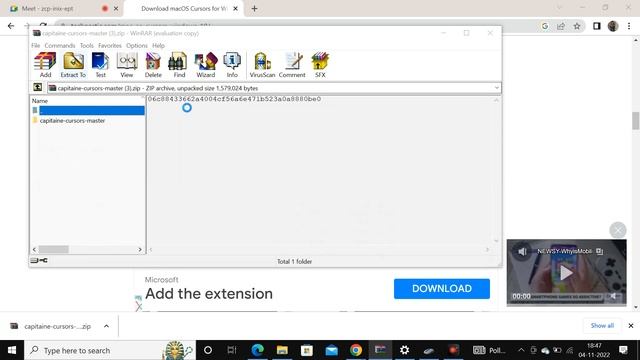Open the Commands menu
This screenshot has height=360, width=640.
click(x=60, y=45)
